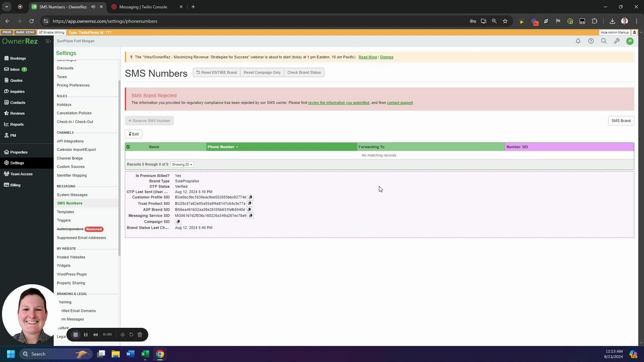The height and width of the screenshot is (362, 644).
Task: Toggle the select-all checkbox in table header
Action: [x=128, y=147]
